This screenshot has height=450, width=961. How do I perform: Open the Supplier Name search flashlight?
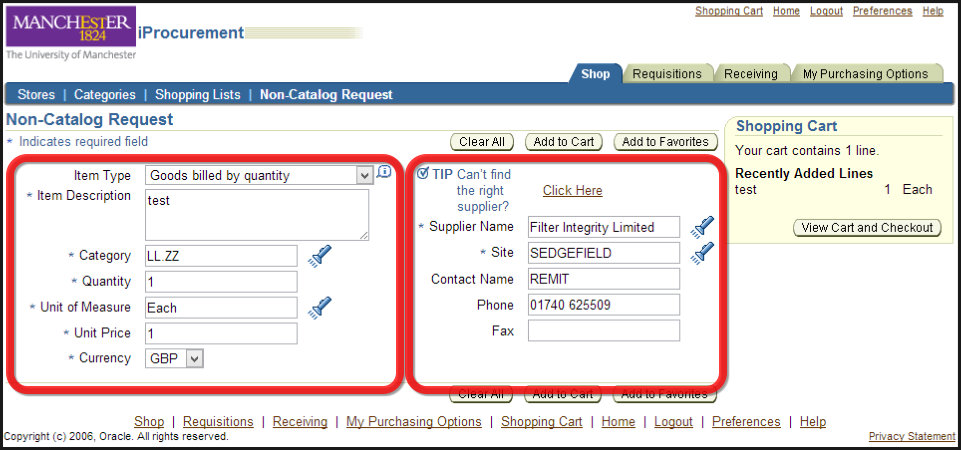point(702,227)
